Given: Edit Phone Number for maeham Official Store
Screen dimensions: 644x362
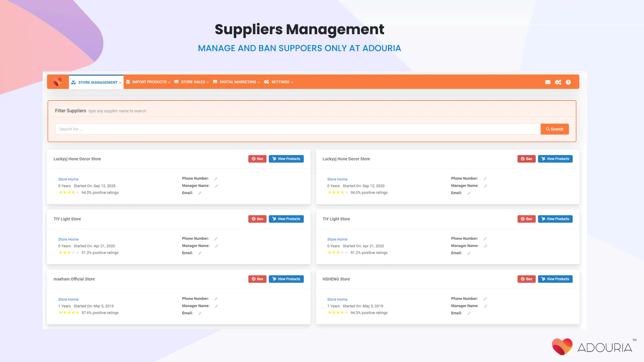Looking at the screenshot, I should click(216, 299).
